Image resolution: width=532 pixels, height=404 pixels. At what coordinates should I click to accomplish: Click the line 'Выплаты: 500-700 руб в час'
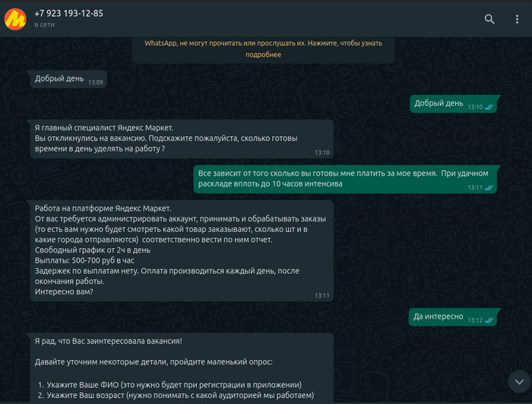(84, 261)
